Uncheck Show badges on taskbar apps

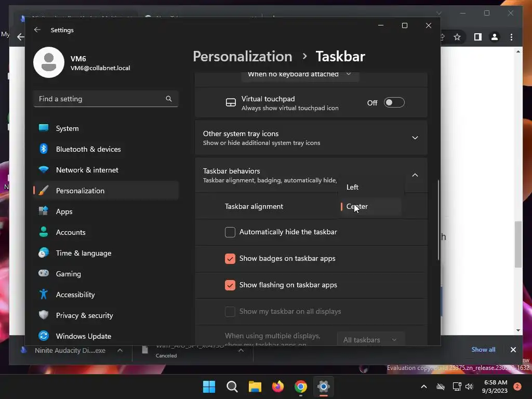pos(230,259)
